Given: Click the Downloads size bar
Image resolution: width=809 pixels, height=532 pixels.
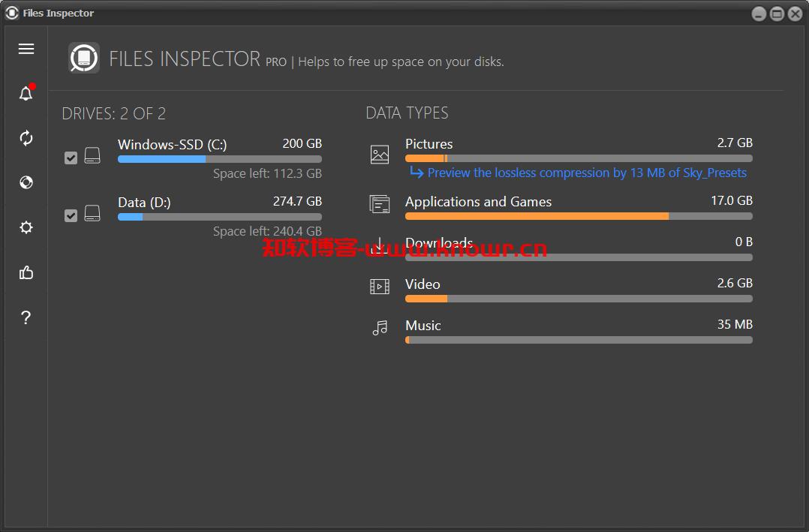Looking at the screenshot, I should (579, 257).
